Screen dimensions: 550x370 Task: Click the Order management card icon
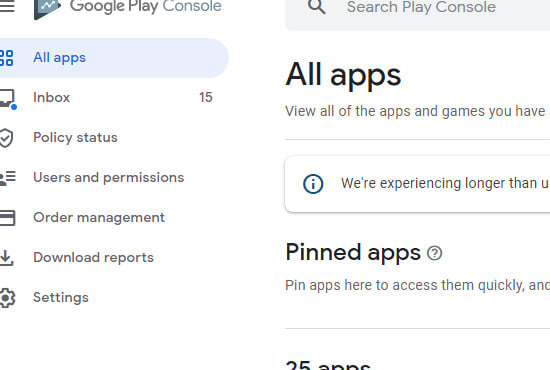(7, 218)
